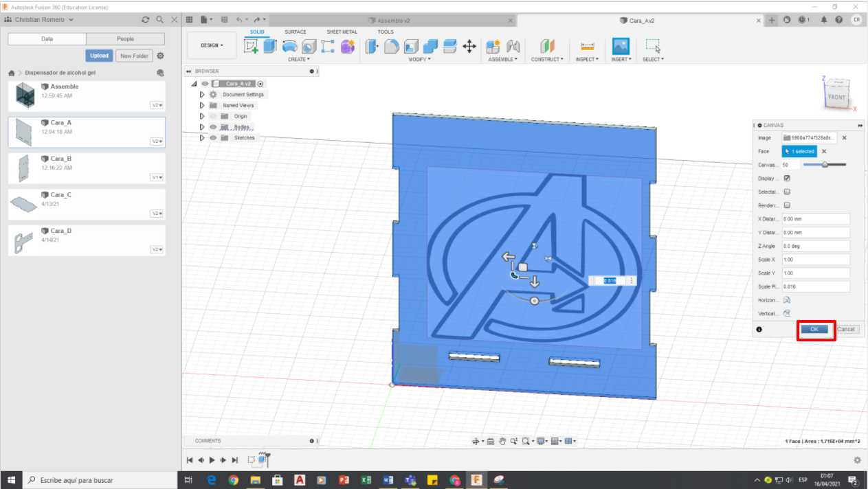This screenshot has height=489, width=868.
Task: Select the Shell tool
Action: pyautogui.click(x=411, y=46)
